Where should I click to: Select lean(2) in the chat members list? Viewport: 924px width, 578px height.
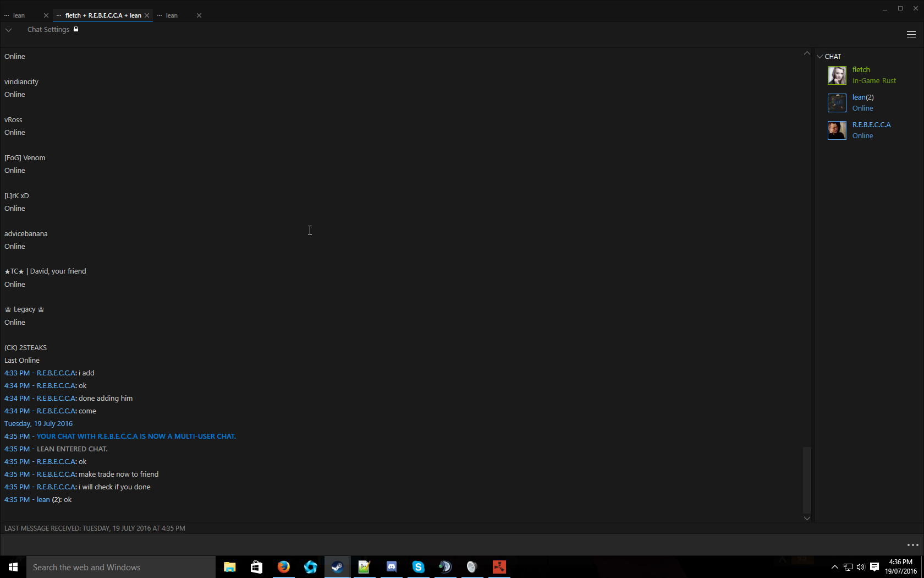[862, 97]
